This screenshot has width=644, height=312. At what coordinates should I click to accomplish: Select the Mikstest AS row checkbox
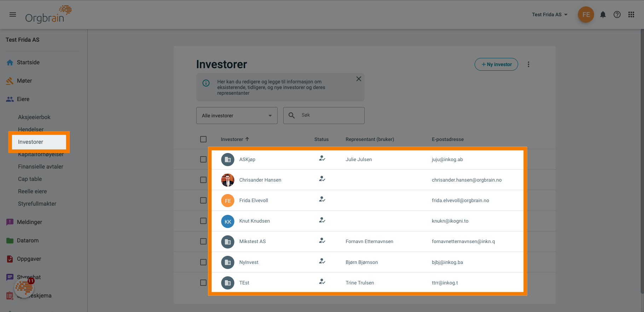[203, 241]
